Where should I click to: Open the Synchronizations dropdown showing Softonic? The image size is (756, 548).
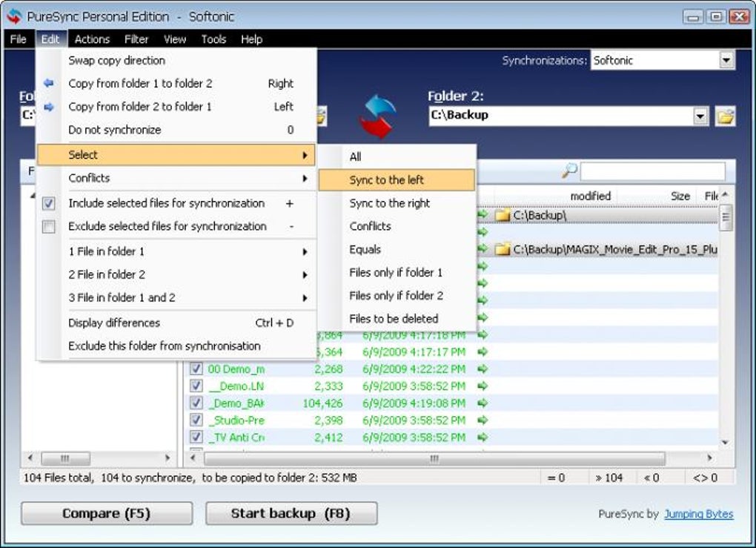(726, 60)
